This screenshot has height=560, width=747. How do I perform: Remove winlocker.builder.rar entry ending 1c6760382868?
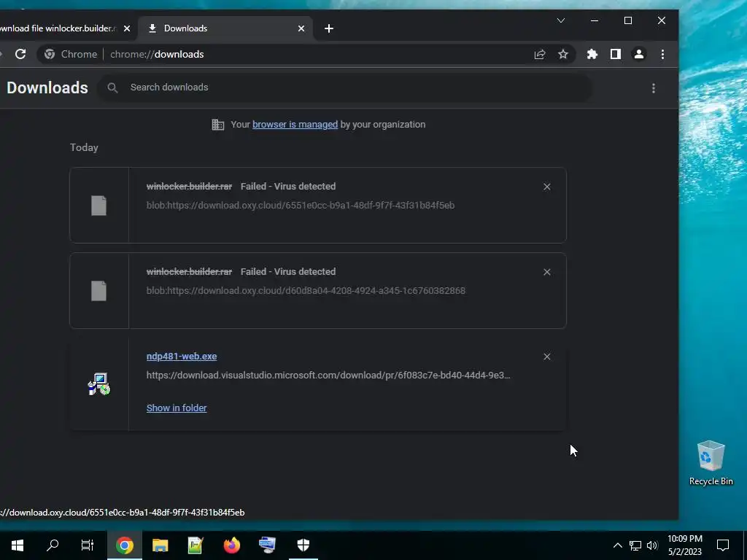[x=547, y=272]
